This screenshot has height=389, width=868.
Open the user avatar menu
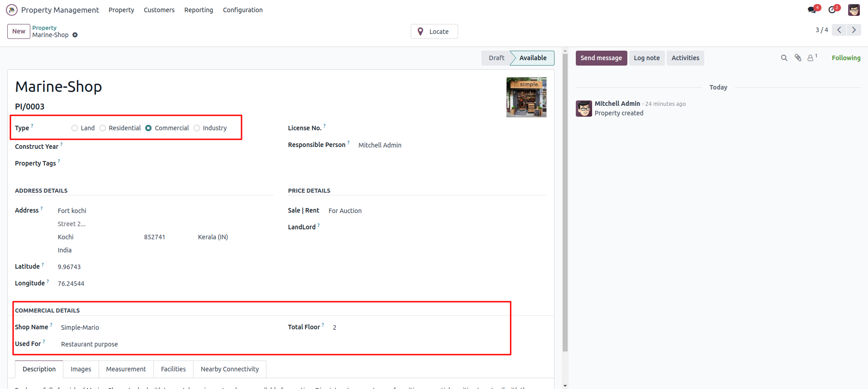[x=854, y=10]
